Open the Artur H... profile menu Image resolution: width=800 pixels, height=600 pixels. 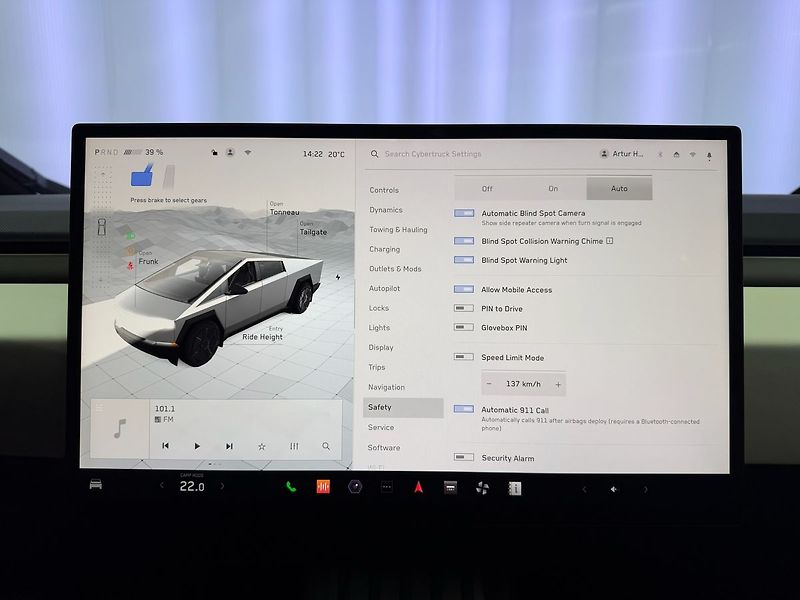(x=622, y=154)
